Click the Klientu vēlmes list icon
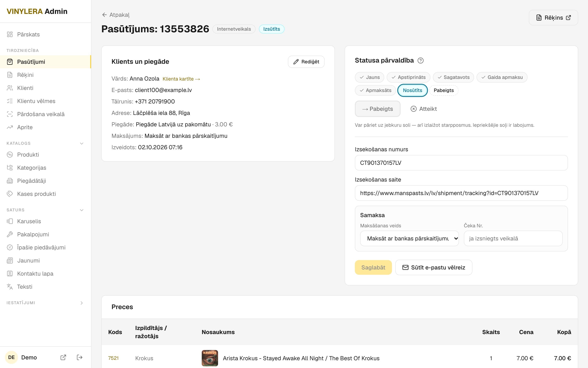 [10, 101]
